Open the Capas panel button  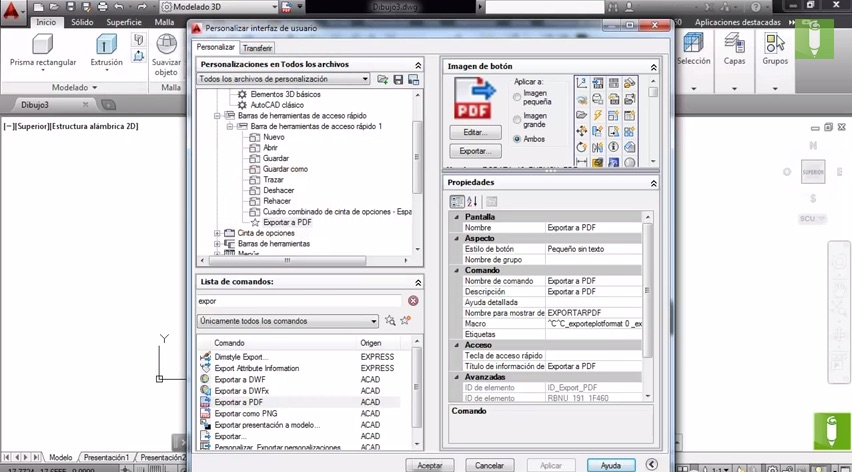(734, 49)
